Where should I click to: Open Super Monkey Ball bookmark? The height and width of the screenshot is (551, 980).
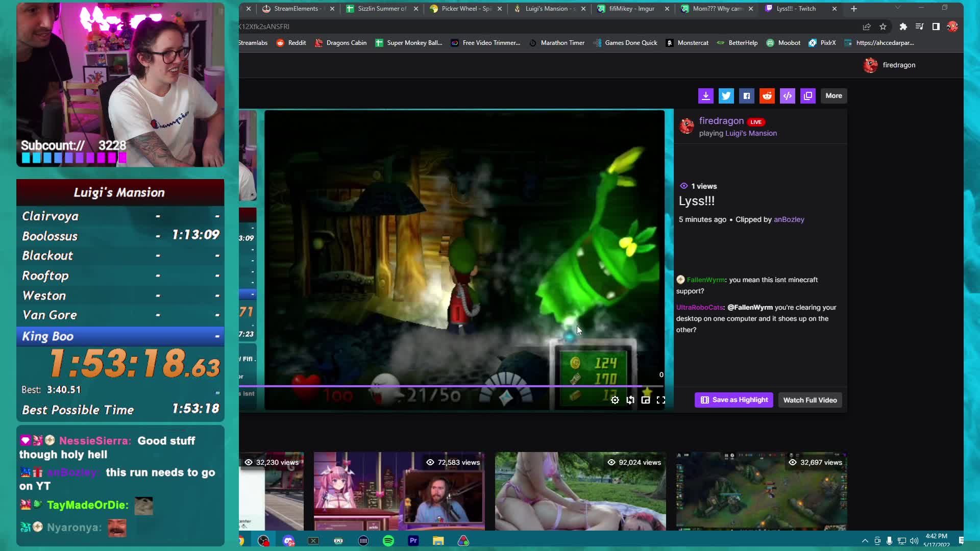[x=409, y=43]
